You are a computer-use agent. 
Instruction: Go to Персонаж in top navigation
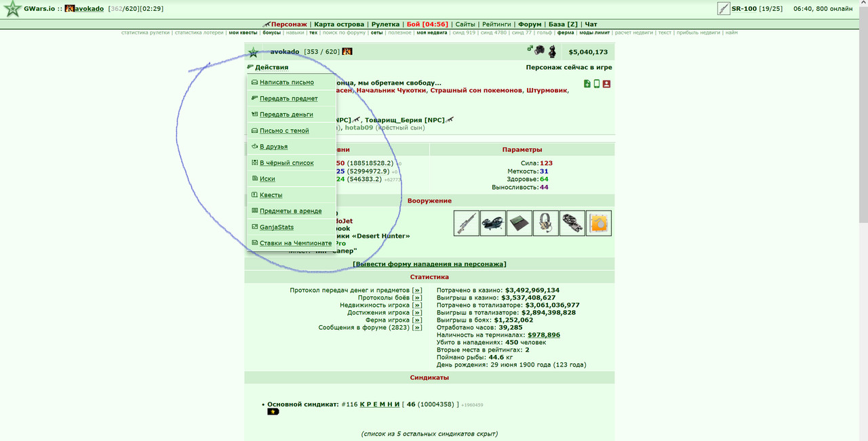coord(289,24)
